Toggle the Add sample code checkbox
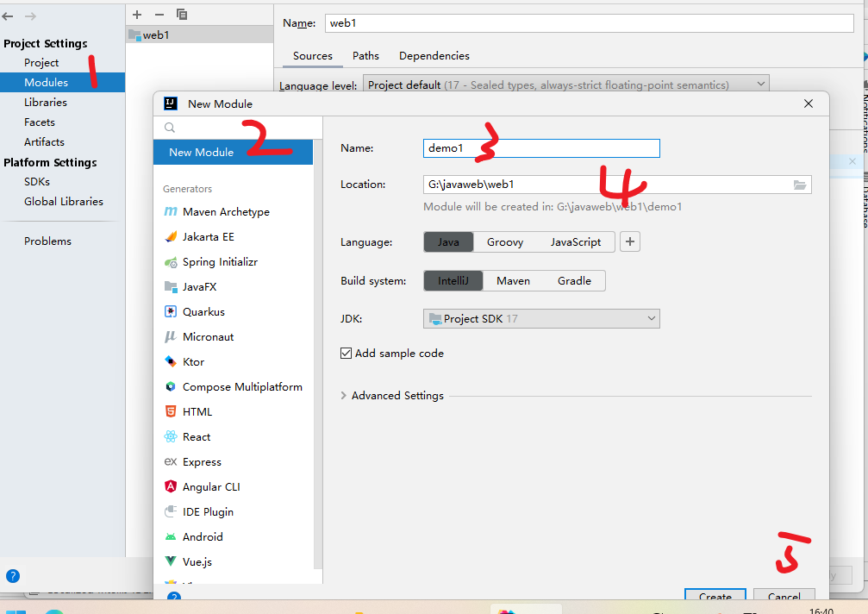The image size is (868, 614). (346, 354)
